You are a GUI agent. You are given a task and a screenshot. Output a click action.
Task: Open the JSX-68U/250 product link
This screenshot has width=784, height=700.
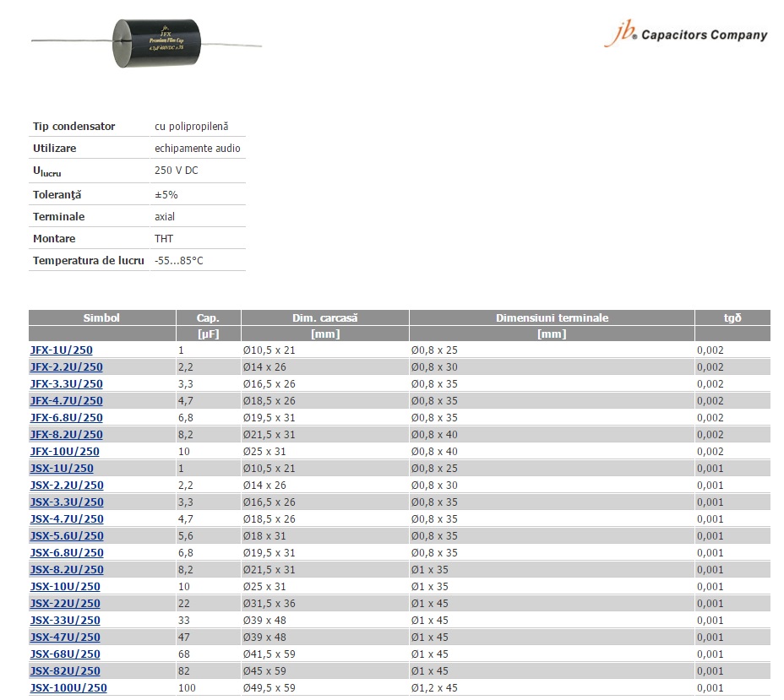[65, 654]
